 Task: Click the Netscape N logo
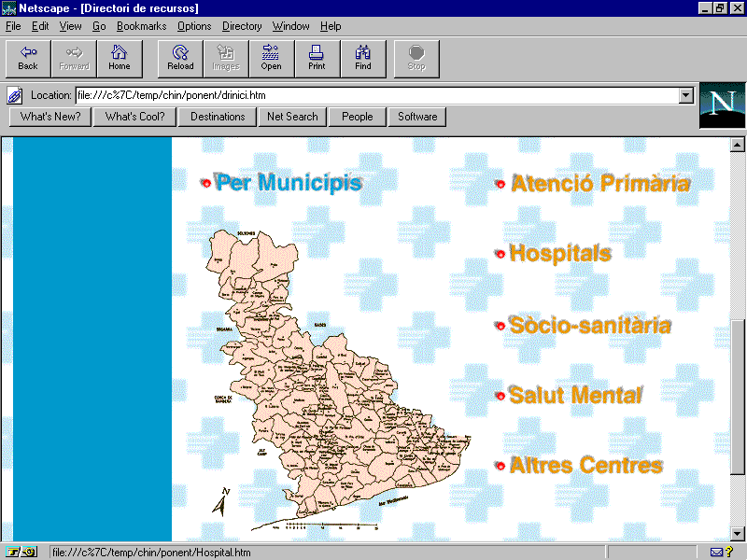pyautogui.click(x=722, y=105)
